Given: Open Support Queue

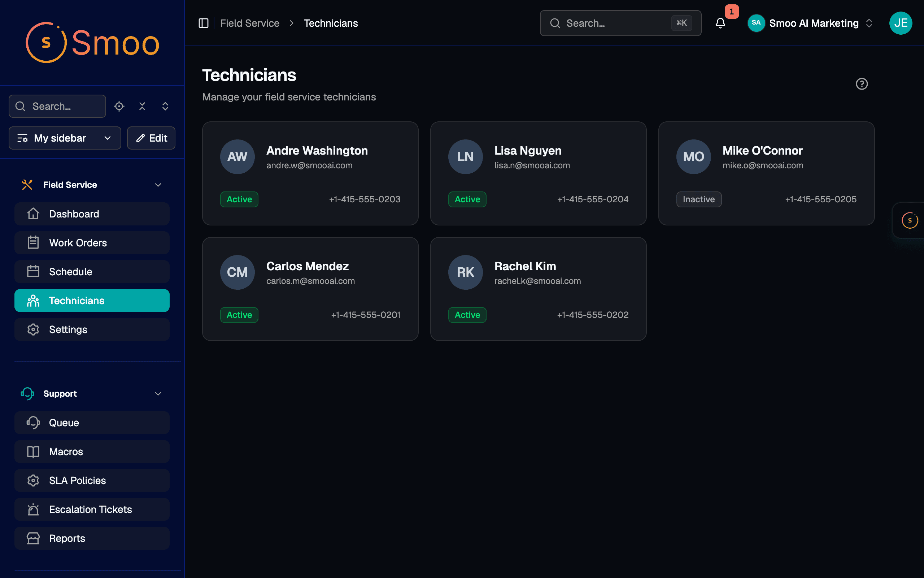Looking at the screenshot, I should 92,423.
